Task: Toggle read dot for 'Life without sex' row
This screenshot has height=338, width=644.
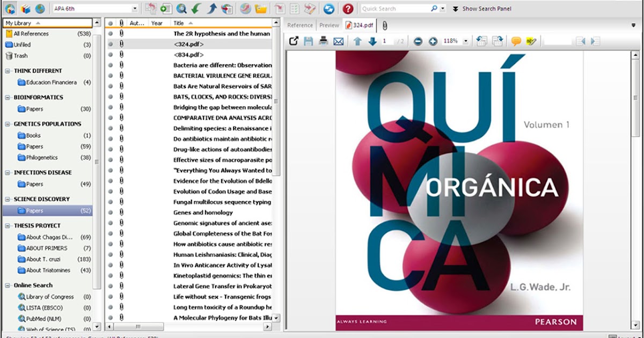Action: 111,297
